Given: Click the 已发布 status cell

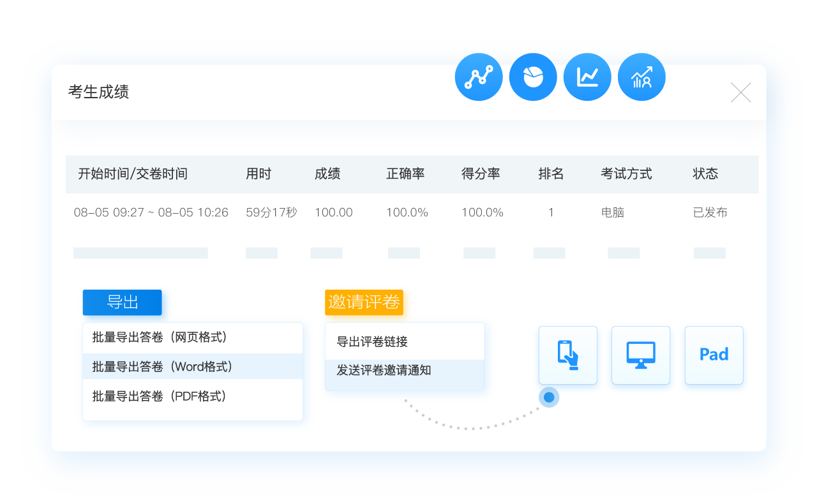Looking at the screenshot, I should [x=710, y=212].
